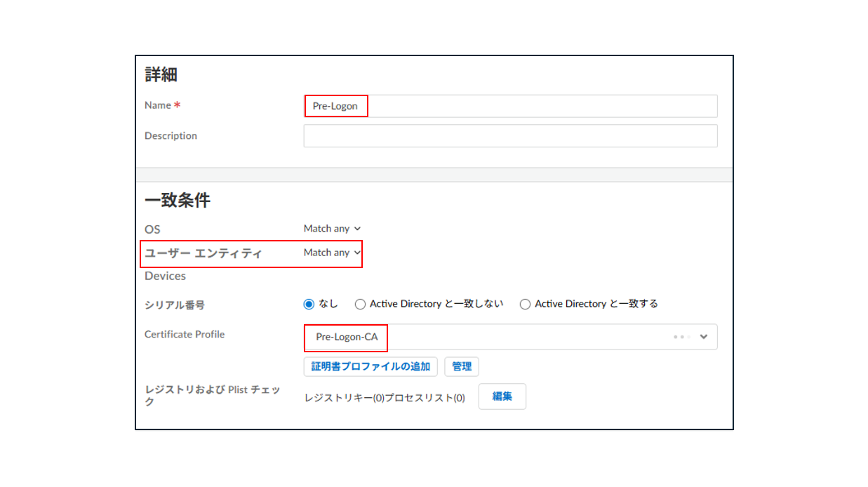
Task: Select the なし radio button
Action: coord(309,305)
